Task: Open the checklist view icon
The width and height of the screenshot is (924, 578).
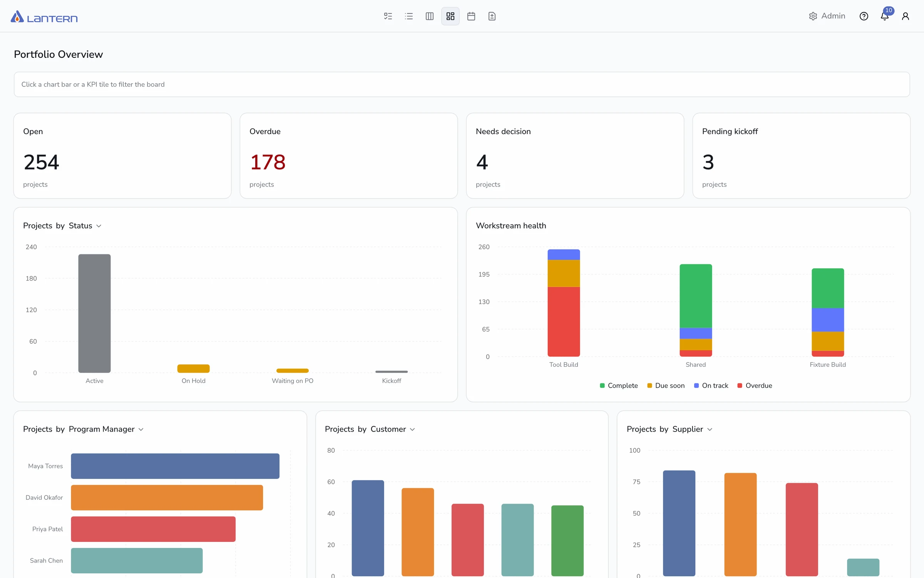Action: [x=388, y=16]
